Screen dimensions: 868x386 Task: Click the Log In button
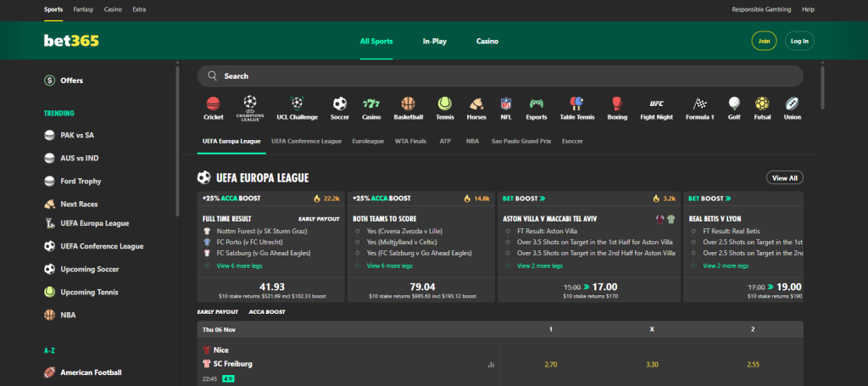(799, 41)
